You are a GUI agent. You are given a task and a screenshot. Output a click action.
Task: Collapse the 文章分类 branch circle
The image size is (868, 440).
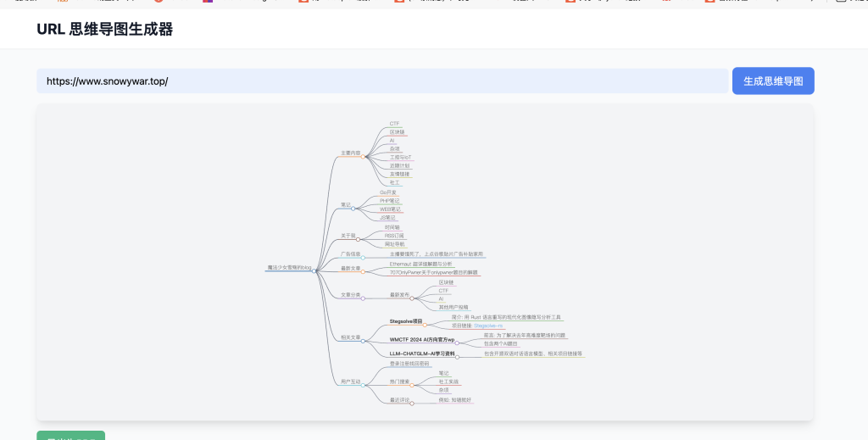[363, 298]
